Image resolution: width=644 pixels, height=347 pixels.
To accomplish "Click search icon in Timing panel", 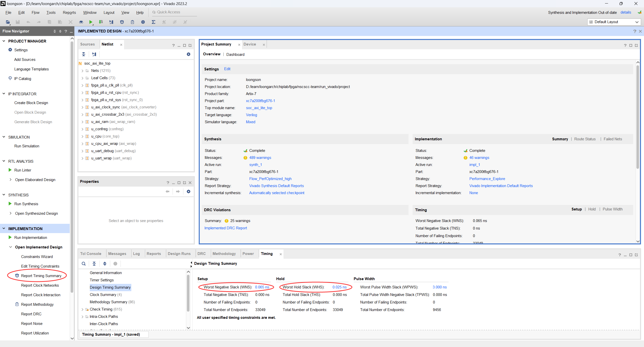I will 84,264.
